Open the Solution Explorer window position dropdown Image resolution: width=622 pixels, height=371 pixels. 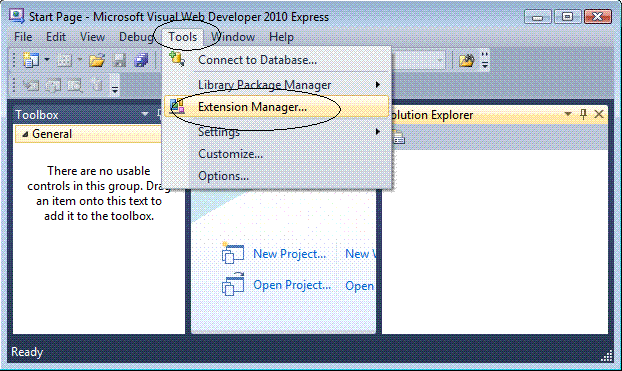[568, 114]
